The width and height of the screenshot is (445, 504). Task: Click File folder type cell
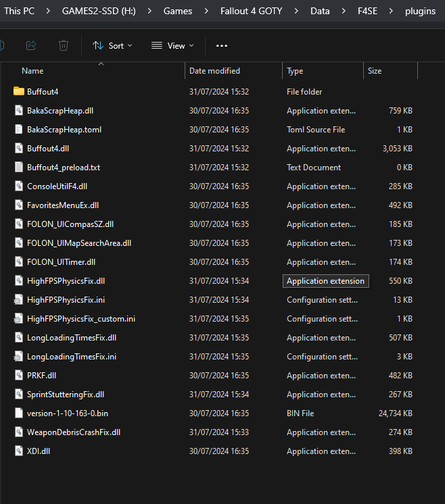(304, 92)
